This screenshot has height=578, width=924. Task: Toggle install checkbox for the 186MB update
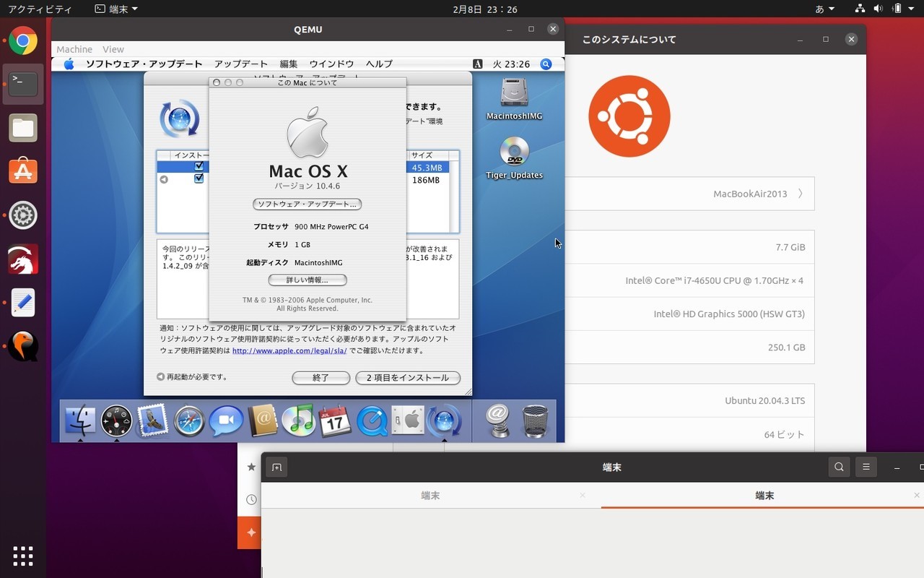(199, 179)
